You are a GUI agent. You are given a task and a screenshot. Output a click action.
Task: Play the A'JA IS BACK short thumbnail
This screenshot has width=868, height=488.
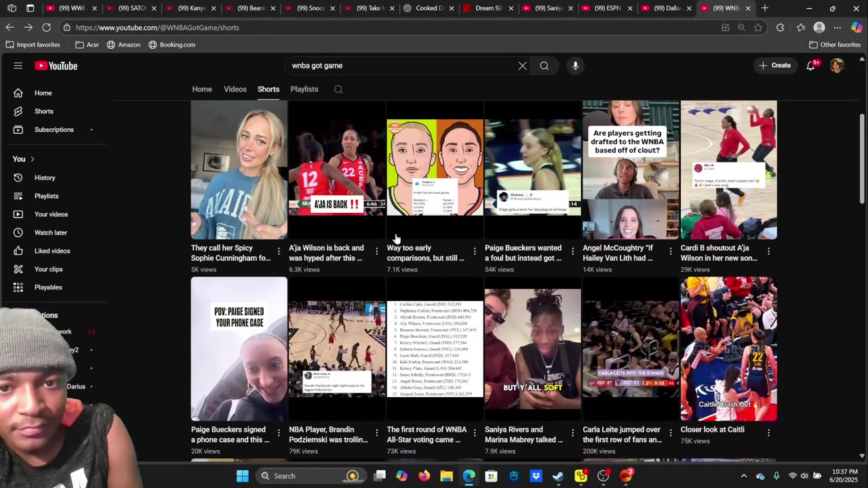[337, 170]
